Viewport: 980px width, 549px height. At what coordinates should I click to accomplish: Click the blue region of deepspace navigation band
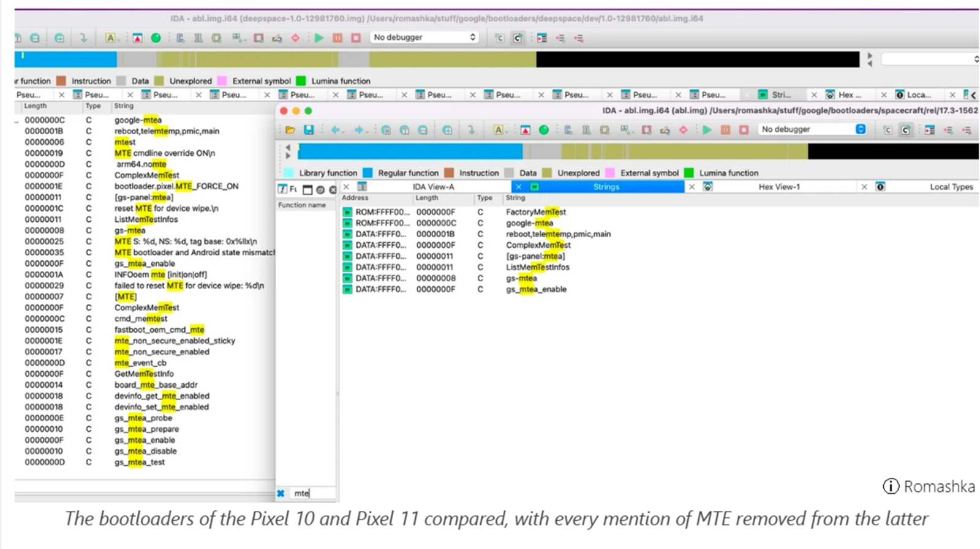(66, 59)
